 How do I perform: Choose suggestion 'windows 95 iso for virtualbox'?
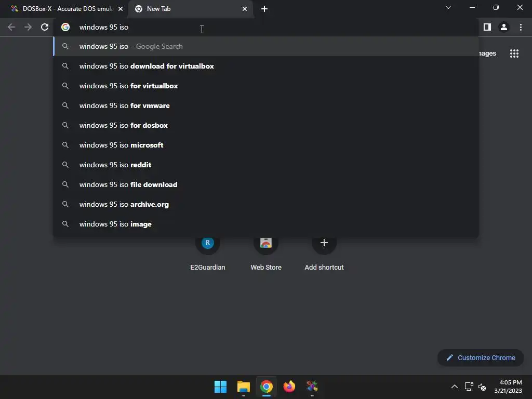point(266,86)
